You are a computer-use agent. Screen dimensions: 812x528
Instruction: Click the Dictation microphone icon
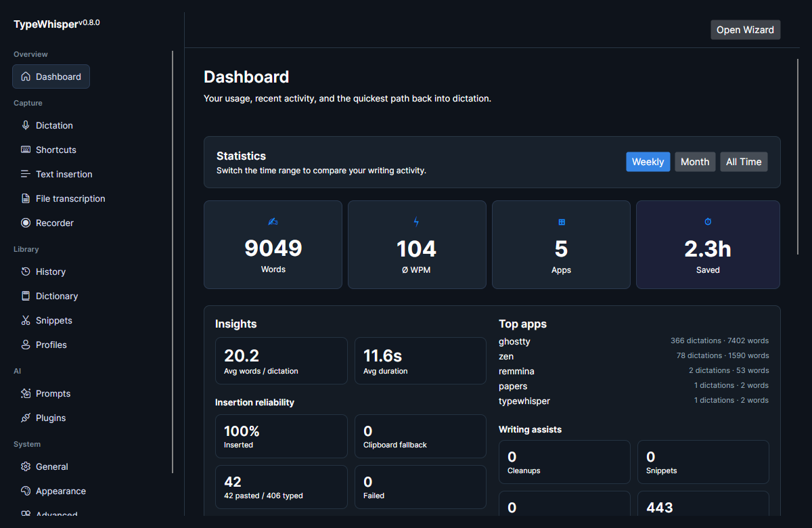point(26,125)
